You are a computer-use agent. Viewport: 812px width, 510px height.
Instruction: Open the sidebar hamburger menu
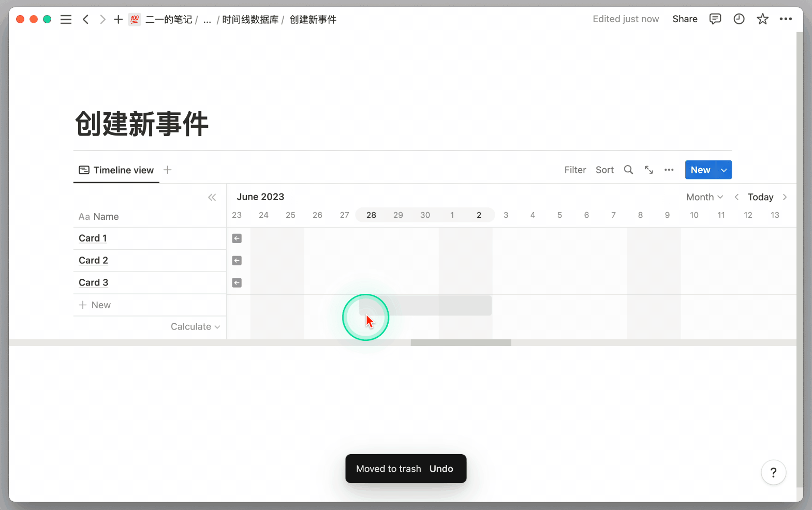pos(66,20)
